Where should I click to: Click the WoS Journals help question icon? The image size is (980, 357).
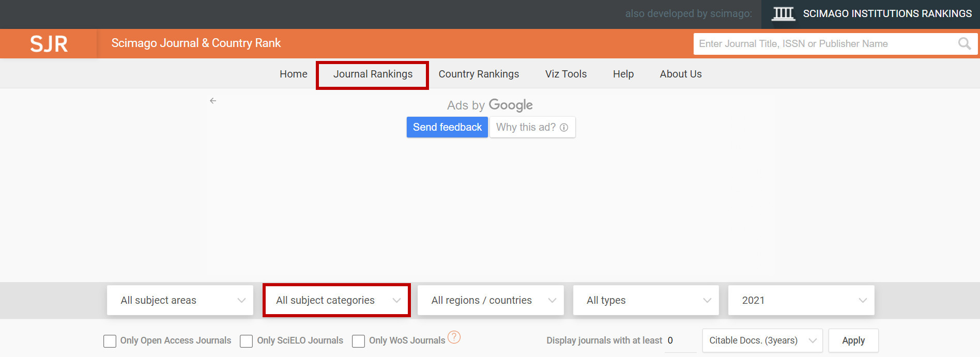click(x=454, y=337)
